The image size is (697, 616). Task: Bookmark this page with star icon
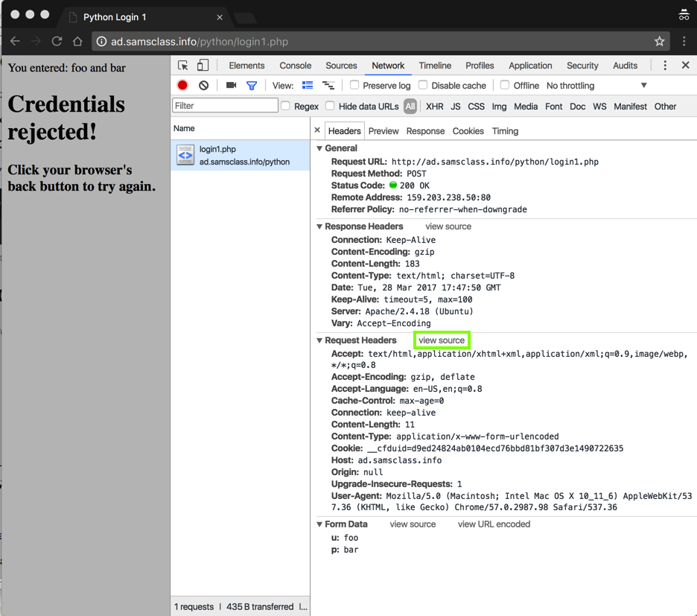tap(659, 42)
